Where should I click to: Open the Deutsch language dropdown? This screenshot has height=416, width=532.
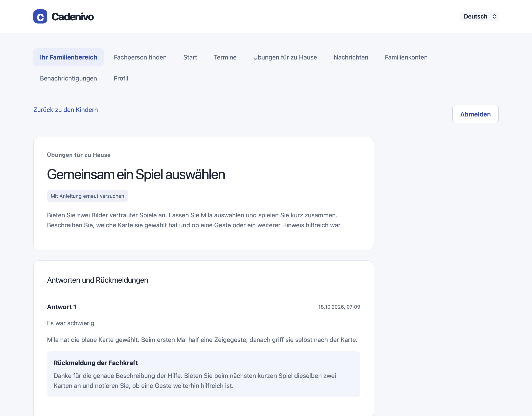tap(479, 16)
